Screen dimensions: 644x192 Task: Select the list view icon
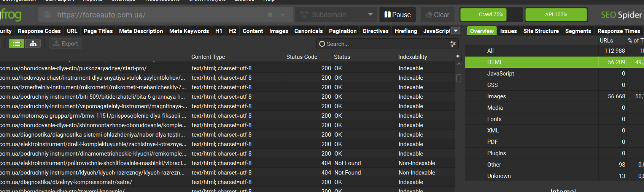[x=17, y=44]
